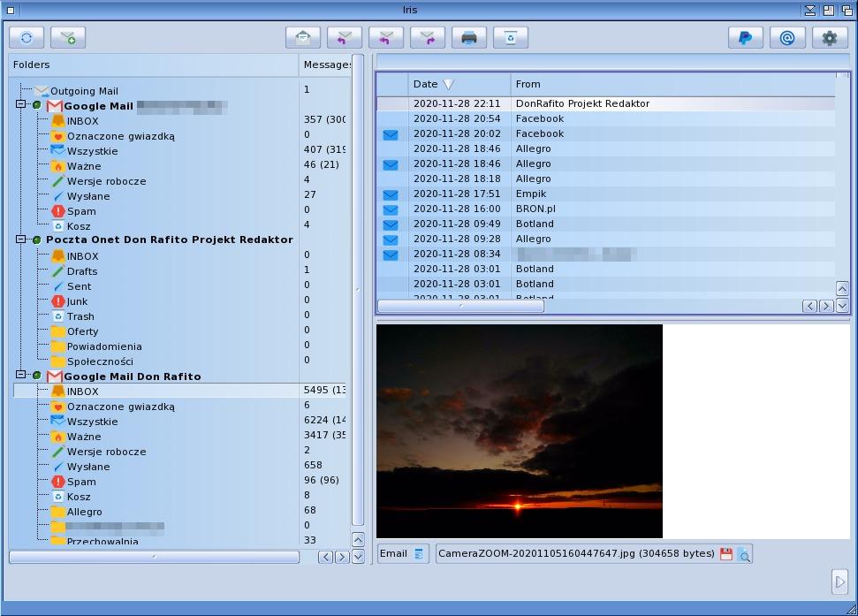Click folder list vertical scrollbar
The image size is (858, 616).
pyautogui.click(x=358, y=290)
